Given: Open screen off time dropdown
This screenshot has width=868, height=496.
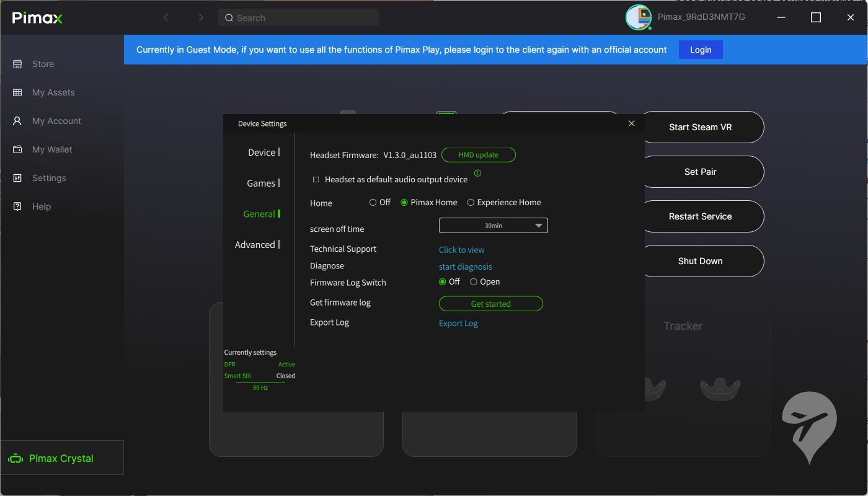Looking at the screenshot, I should pos(493,226).
